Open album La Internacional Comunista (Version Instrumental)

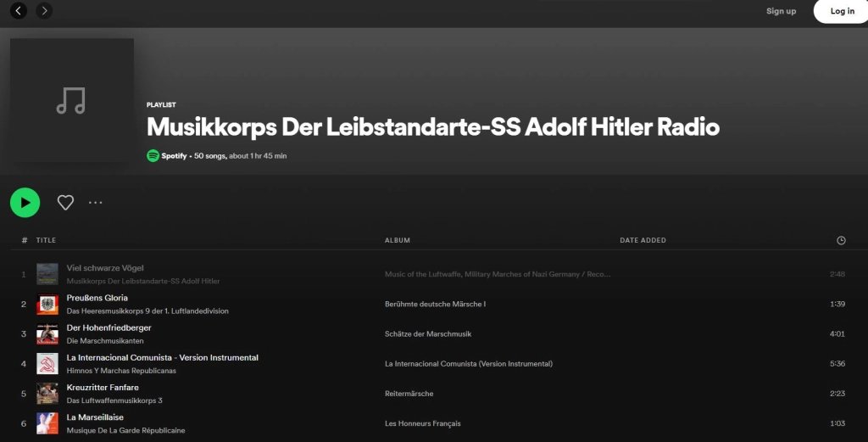tap(468, 364)
